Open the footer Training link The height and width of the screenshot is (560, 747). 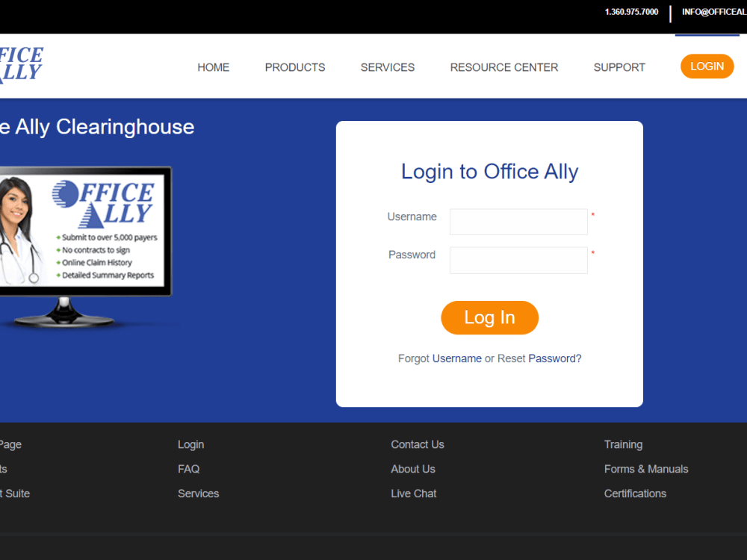[x=623, y=444]
